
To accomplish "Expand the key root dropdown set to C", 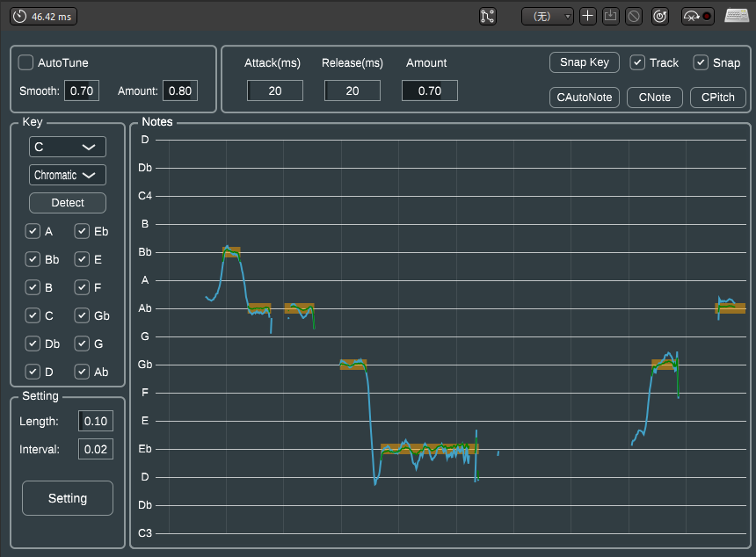I will click(68, 147).
